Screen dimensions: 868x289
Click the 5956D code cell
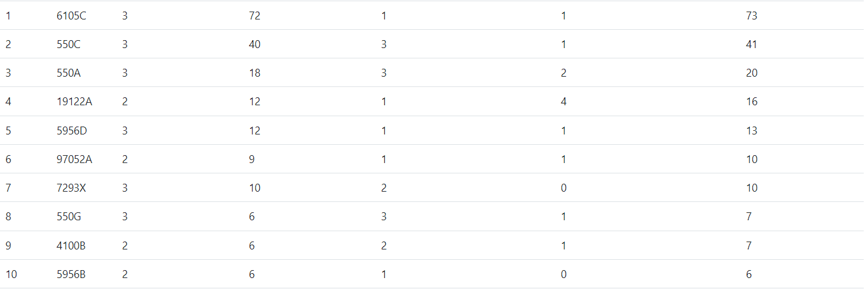tap(71, 131)
